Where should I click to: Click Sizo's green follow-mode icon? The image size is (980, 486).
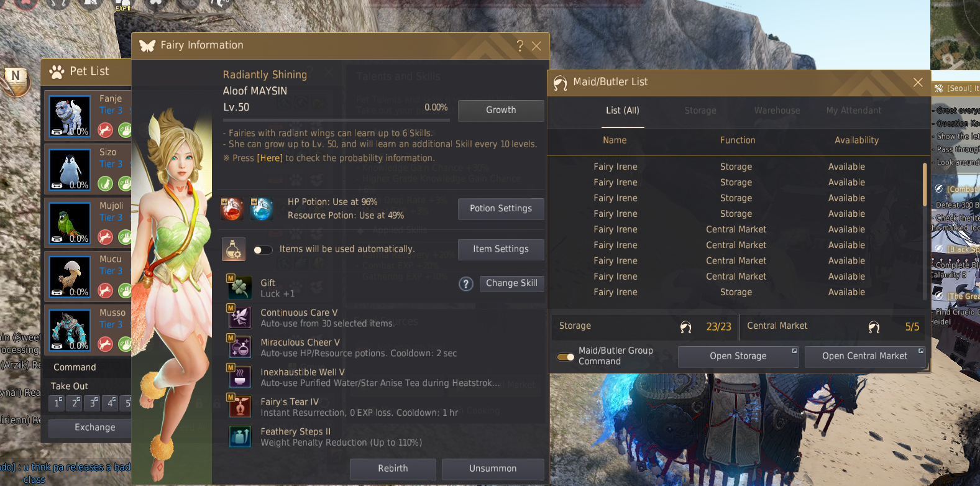pos(106,184)
